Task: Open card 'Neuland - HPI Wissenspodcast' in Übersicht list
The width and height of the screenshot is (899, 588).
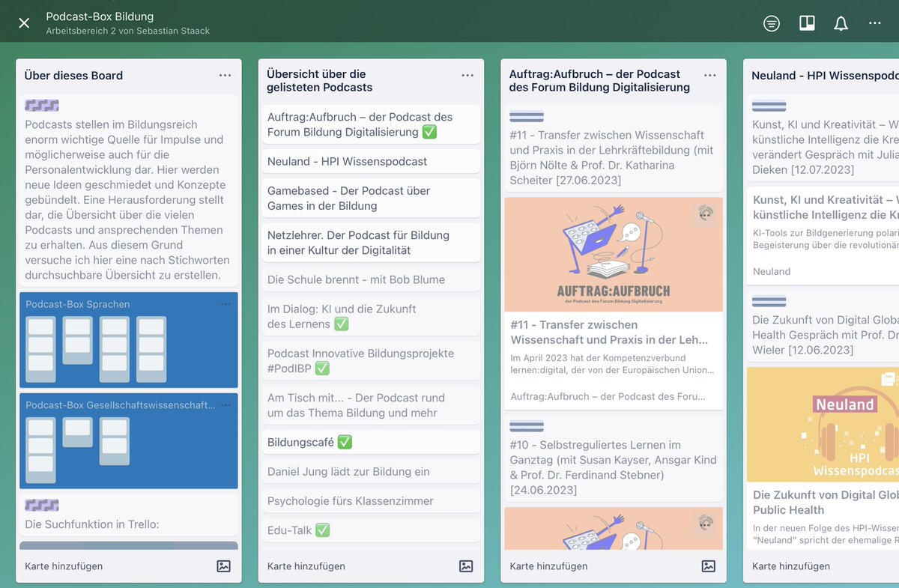Action: point(371,161)
